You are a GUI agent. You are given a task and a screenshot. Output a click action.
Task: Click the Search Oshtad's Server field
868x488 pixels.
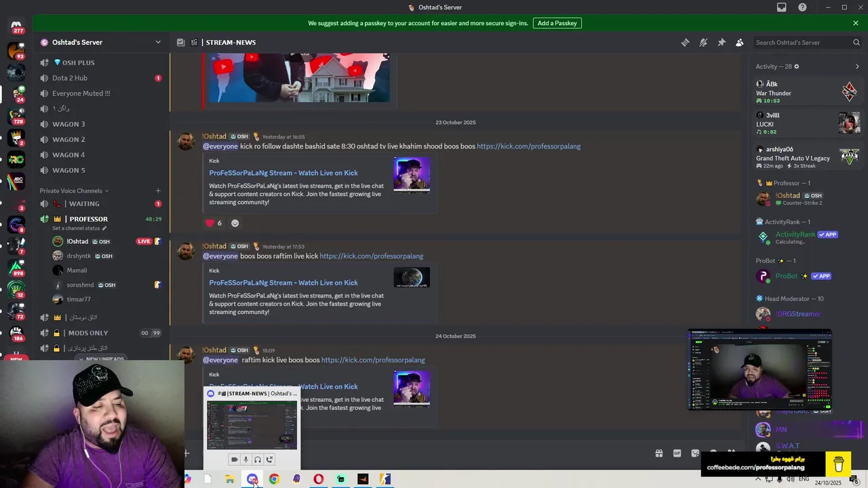tap(807, 42)
